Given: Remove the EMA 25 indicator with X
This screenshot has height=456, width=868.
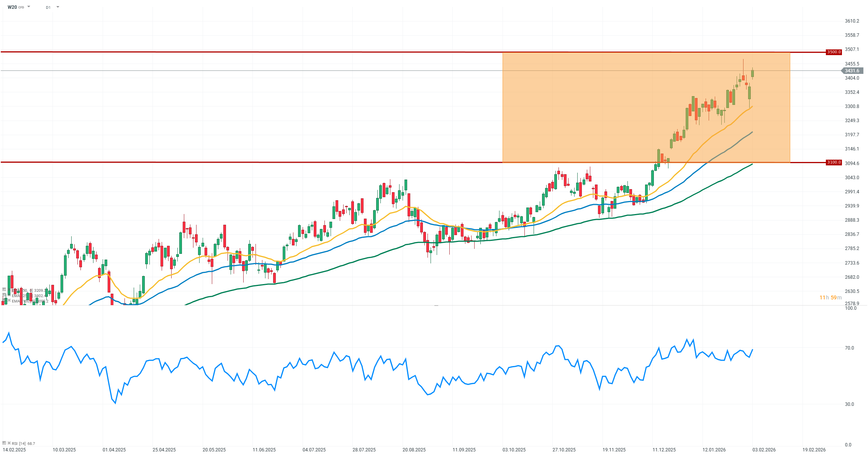Looking at the screenshot, I should [x=9, y=295].
